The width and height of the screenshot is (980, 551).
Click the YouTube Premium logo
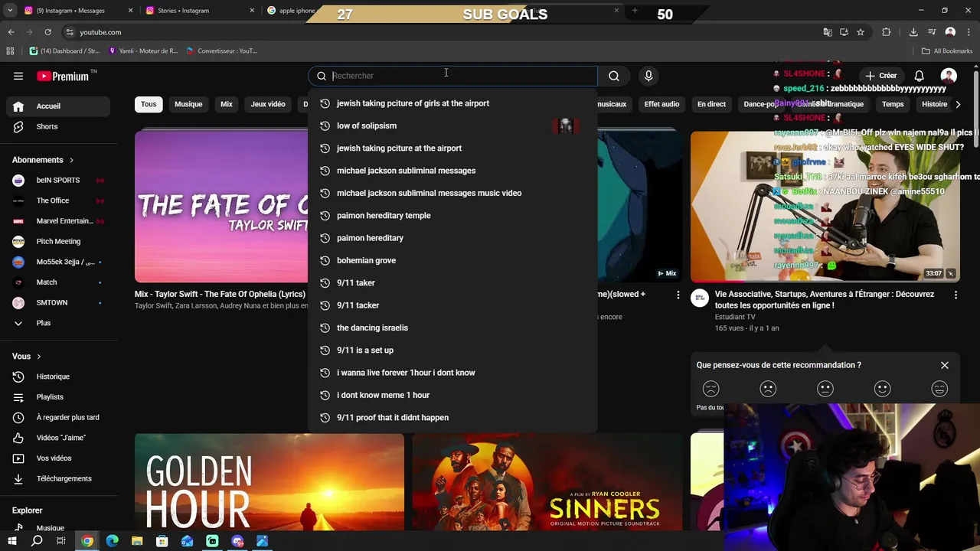pyautogui.click(x=64, y=76)
